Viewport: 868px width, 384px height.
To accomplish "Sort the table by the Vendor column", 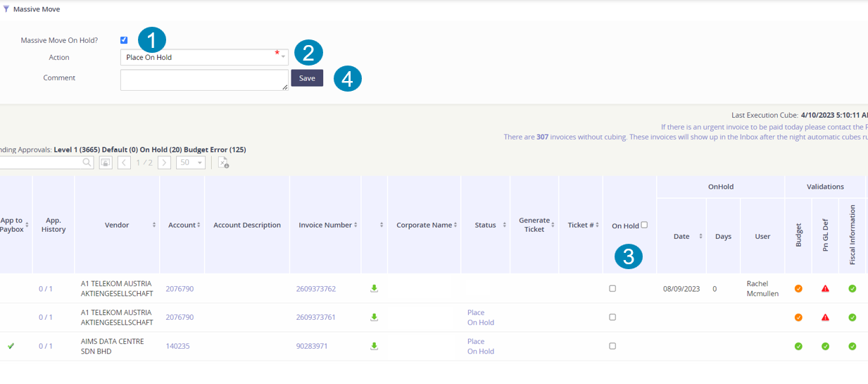I will coord(154,225).
